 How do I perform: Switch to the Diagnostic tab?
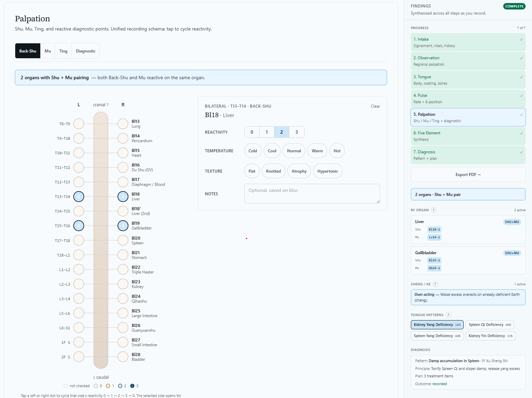pos(86,51)
